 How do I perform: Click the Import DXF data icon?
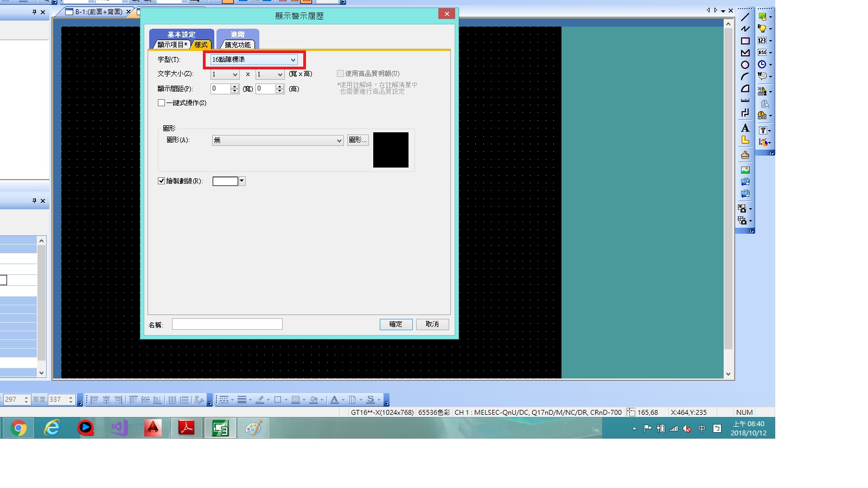coord(745,182)
